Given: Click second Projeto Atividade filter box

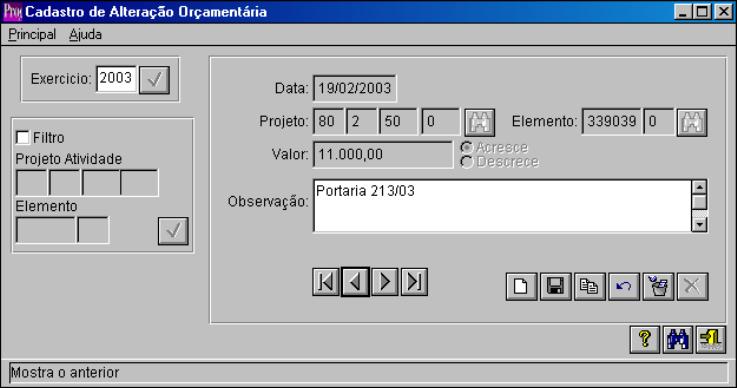Looking at the screenshot, I should coord(65,183).
